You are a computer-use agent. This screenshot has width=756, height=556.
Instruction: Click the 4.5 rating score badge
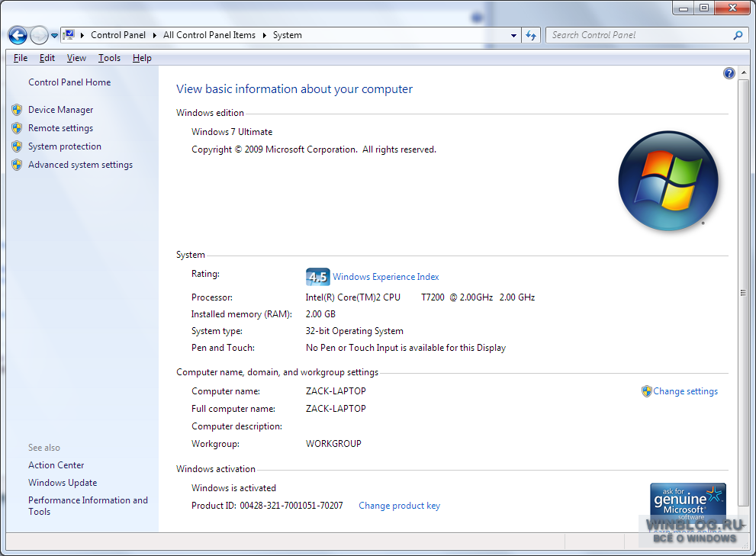coord(317,277)
